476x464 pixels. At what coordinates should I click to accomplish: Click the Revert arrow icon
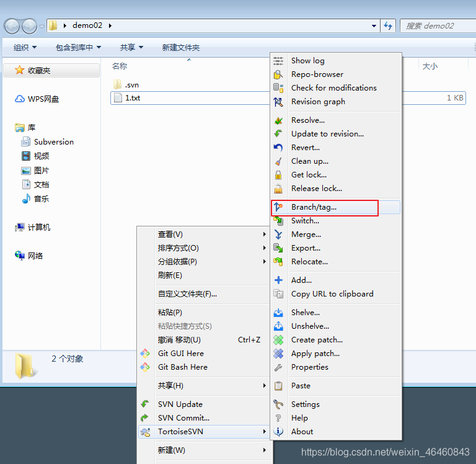[x=278, y=148]
